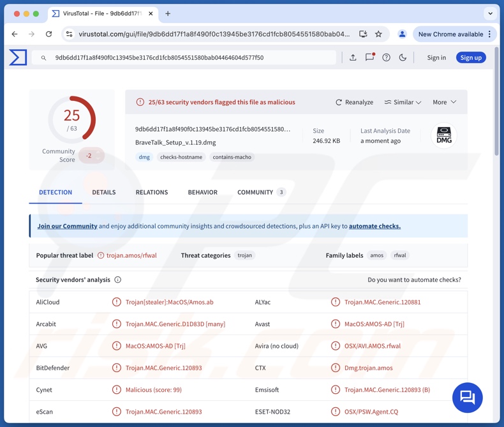Switch to the DETAILS tab
The width and height of the screenshot is (504, 427).
click(x=104, y=192)
